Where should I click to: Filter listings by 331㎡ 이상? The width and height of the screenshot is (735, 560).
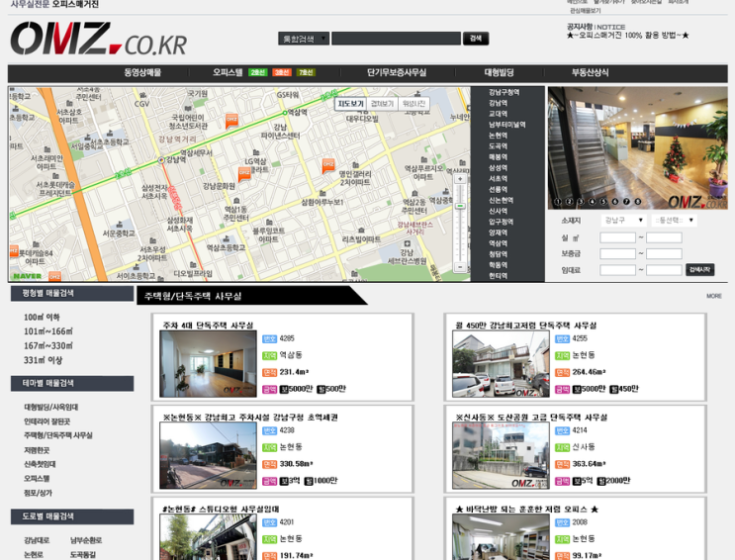tap(44, 360)
